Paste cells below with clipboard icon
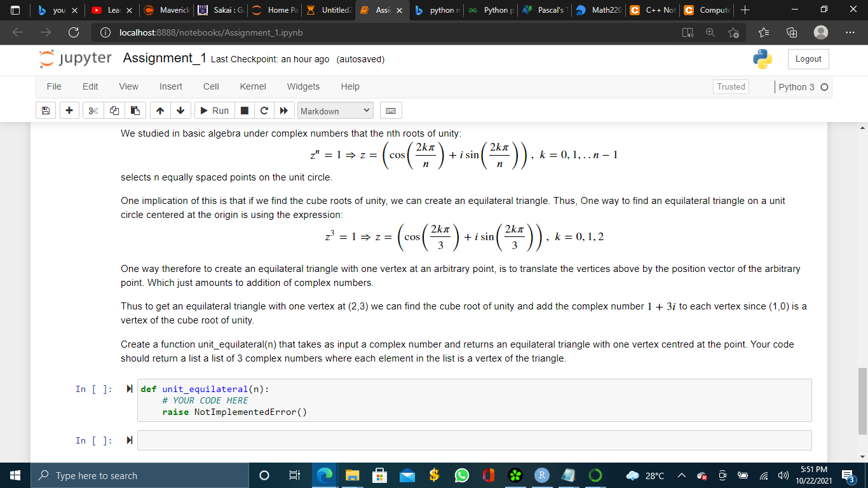Image resolution: width=868 pixels, height=488 pixels. pyautogui.click(x=135, y=111)
